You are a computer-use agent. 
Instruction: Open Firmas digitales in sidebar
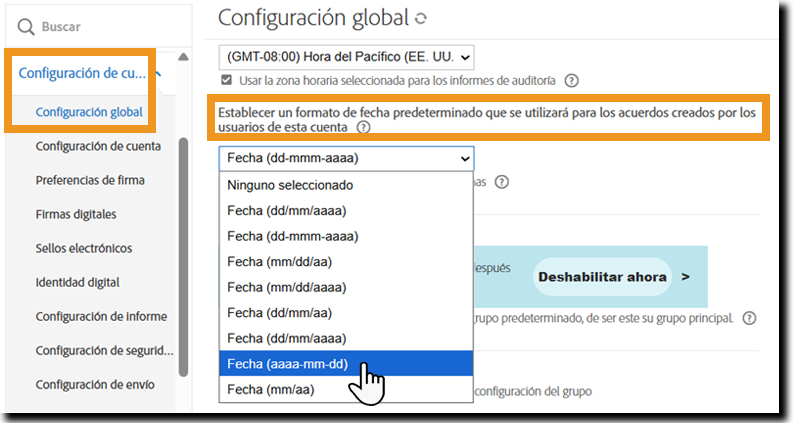tap(76, 214)
